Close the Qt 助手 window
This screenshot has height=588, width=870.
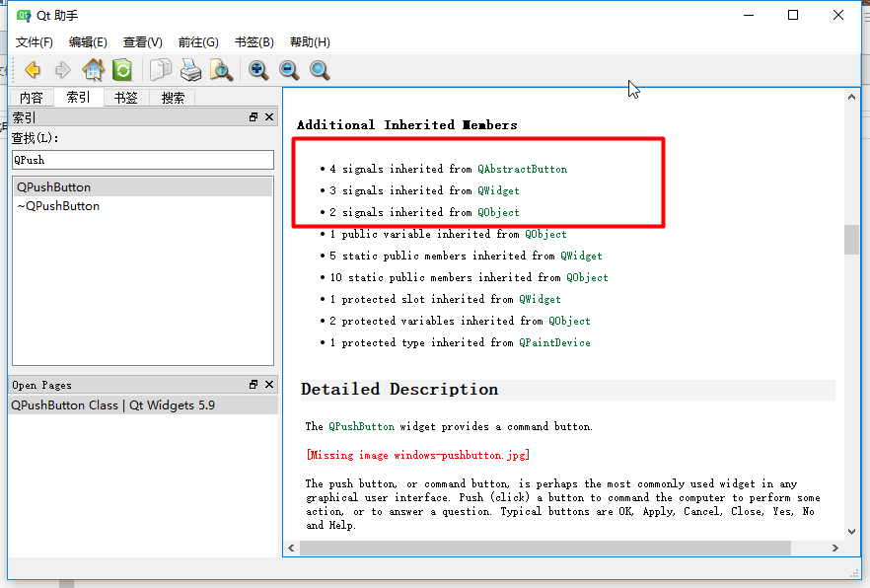pos(837,15)
